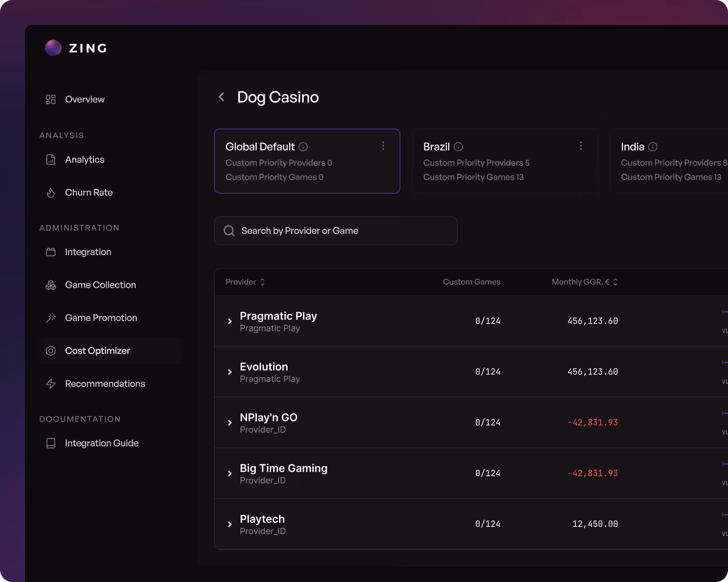Open the Global Default three-dot menu

pyautogui.click(x=383, y=146)
